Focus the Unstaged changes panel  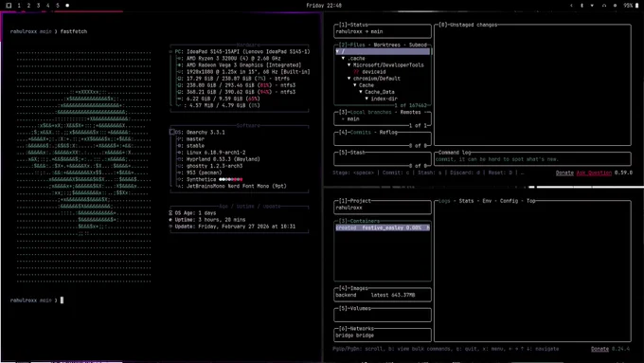click(x=532, y=85)
